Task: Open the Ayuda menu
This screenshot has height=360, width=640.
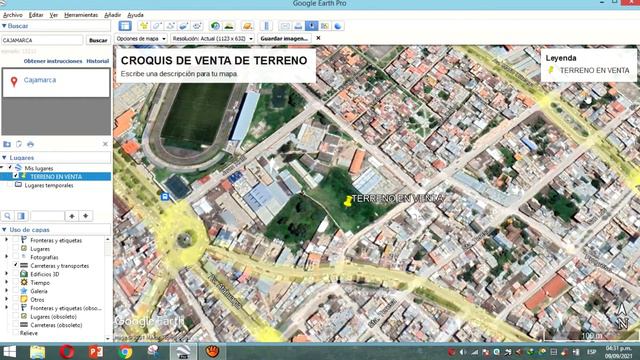Action: point(136,15)
